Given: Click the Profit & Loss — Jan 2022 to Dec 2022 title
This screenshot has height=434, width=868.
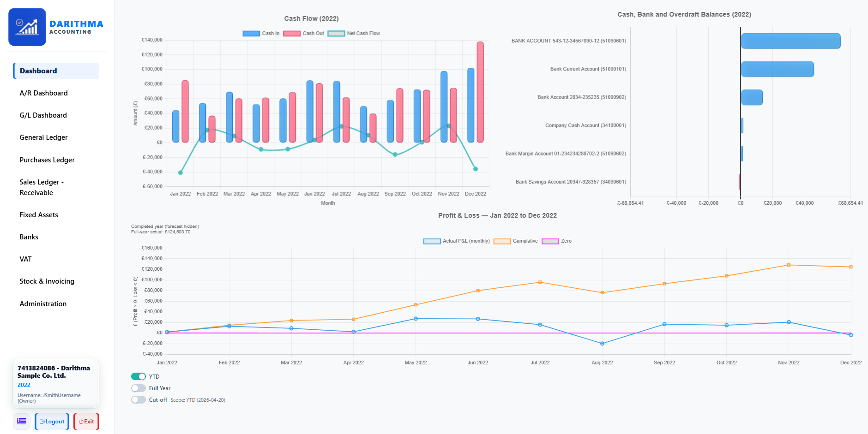Looking at the screenshot, I should pos(498,215).
